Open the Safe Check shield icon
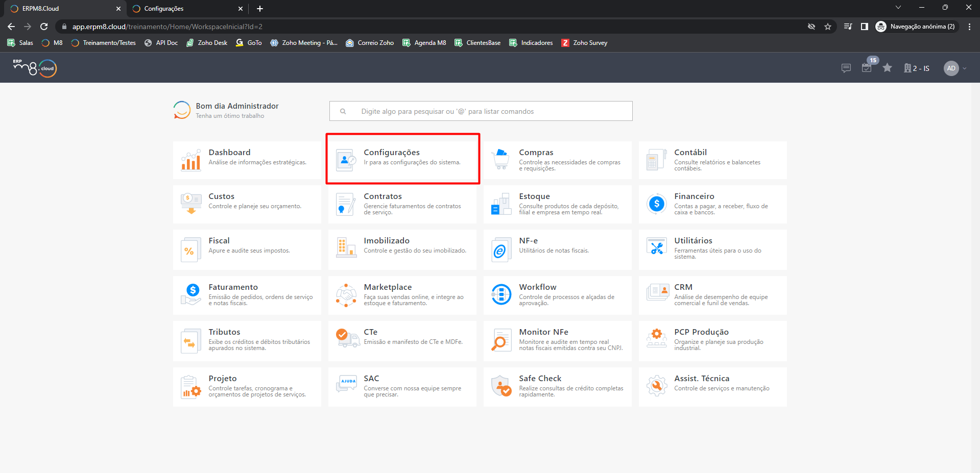The width and height of the screenshot is (980, 473). 501,386
